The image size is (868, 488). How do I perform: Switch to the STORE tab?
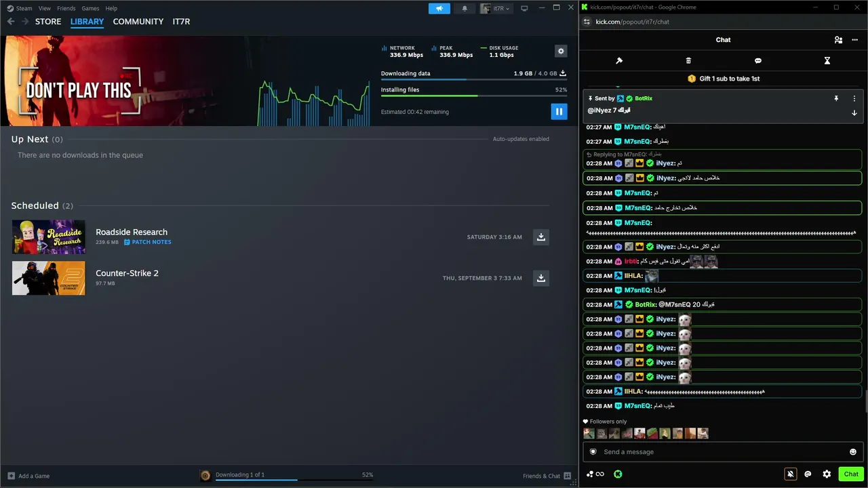(48, 22)
